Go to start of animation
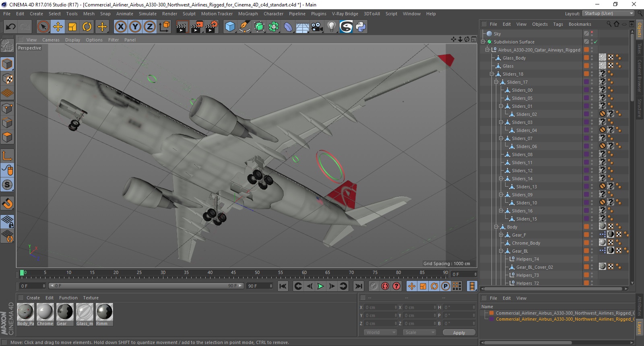This screenshot has height=346, width=644. (x=283, y=286)
